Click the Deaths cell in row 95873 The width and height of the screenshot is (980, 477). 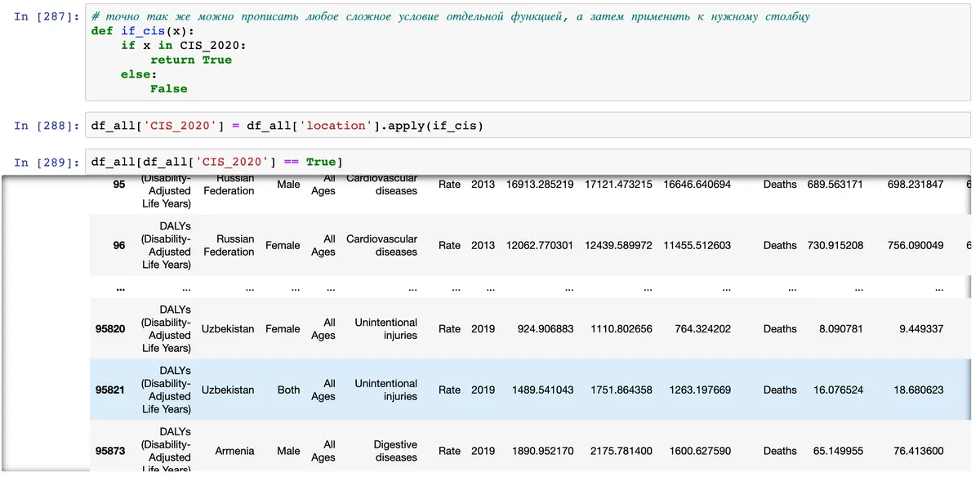coord(780,451)
